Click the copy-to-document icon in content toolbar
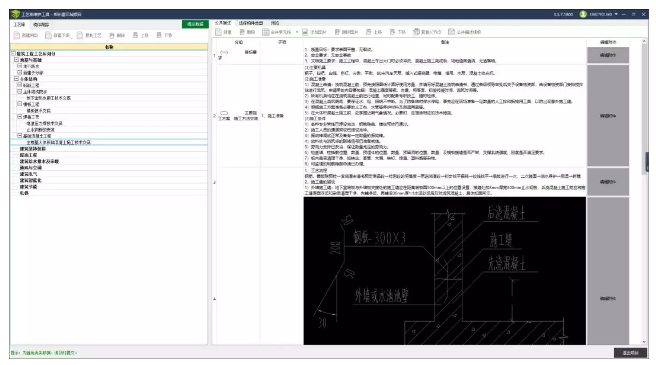Screen dimensions: 656x365 [x=416, y=32]
